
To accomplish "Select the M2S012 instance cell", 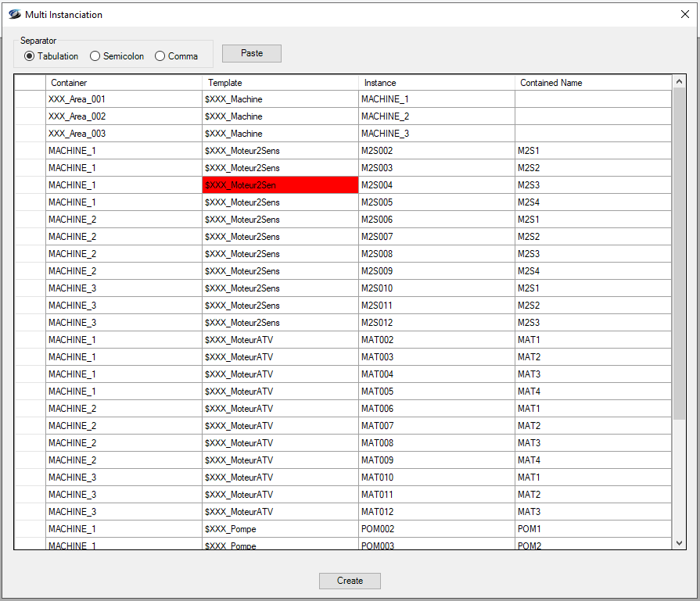I will (x=436, y=323).
